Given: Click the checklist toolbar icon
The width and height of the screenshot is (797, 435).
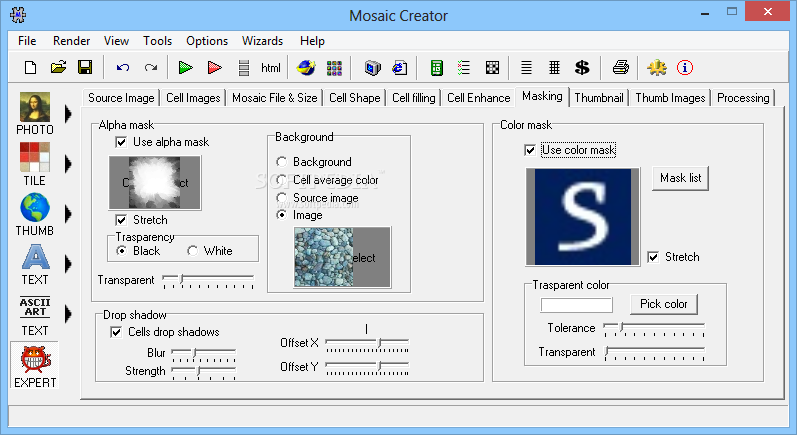Looking at the screenshot, I should click(464, 68).
